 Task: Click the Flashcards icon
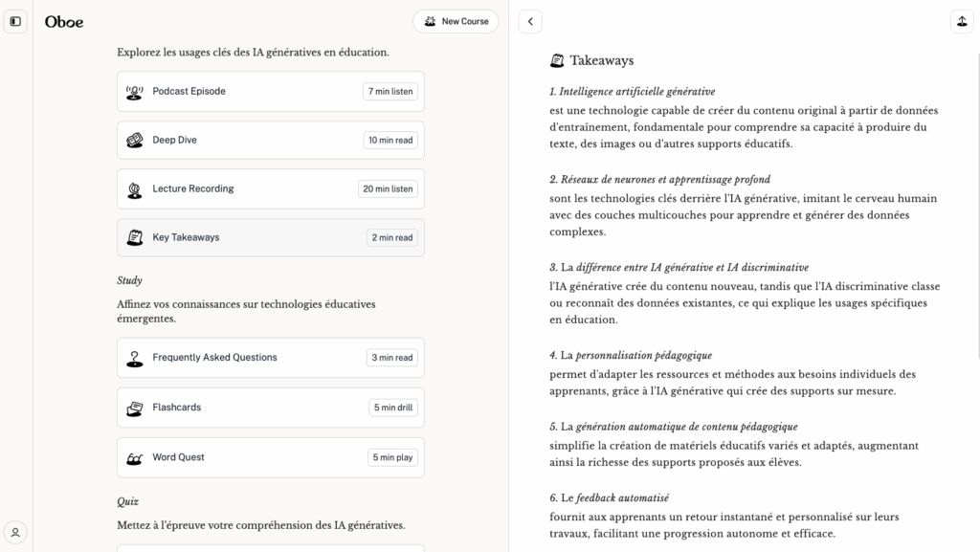pos(135,408)
